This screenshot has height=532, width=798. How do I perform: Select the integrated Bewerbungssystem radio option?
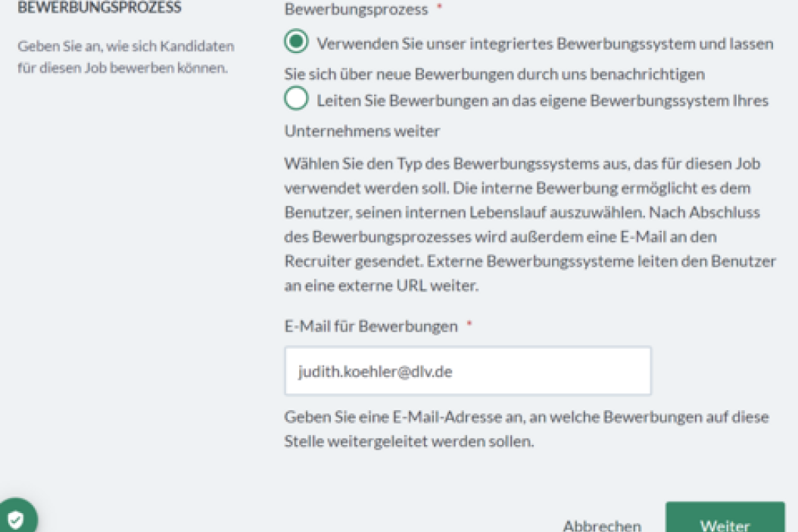tap(296, 41)
